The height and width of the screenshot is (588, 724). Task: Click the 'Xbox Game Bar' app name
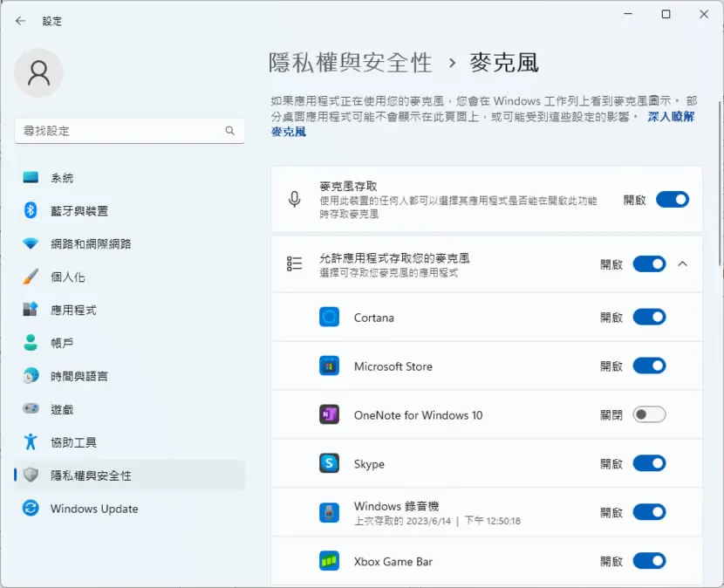(393, 562)
